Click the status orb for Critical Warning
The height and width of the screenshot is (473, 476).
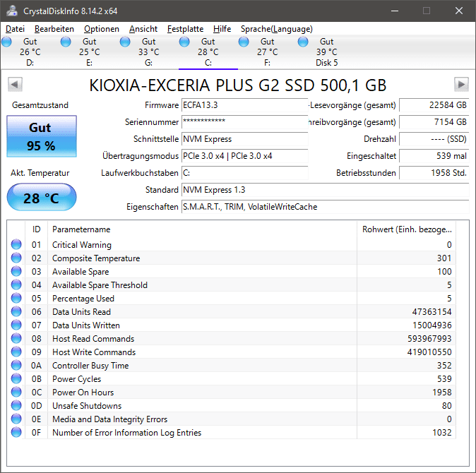16,244
